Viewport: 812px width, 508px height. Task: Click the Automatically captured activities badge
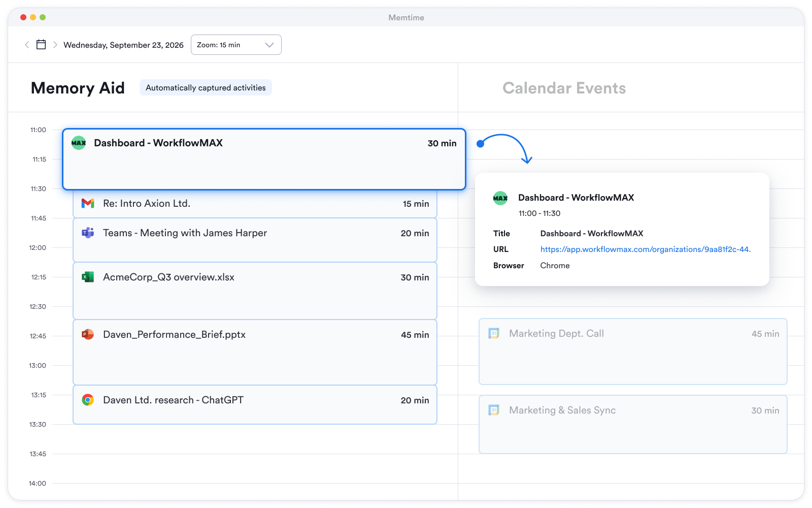click(206, 87)
